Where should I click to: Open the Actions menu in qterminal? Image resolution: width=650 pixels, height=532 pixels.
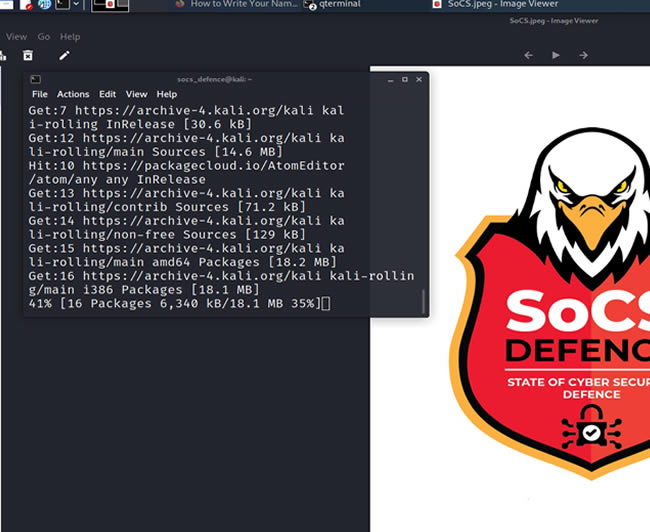click(73, 94)
